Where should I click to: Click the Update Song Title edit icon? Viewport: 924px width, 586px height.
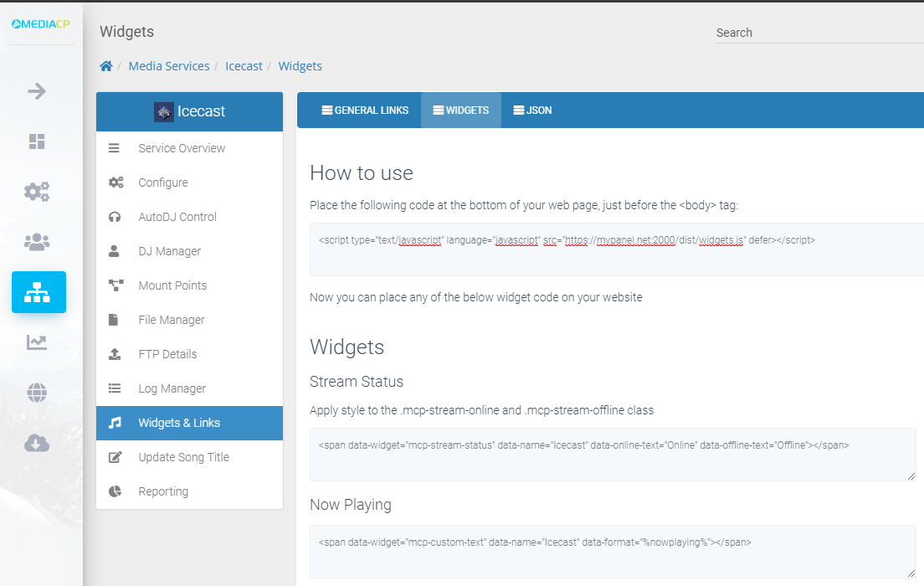115,457
